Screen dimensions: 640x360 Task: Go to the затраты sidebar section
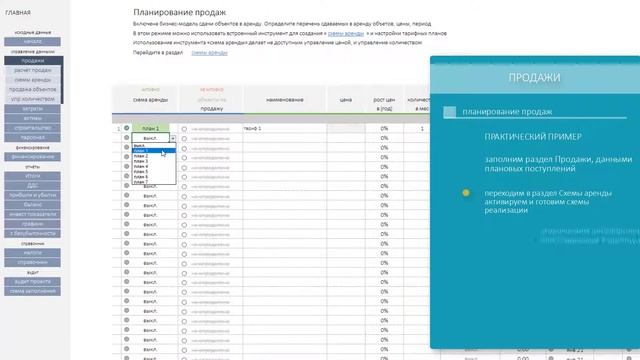[x=33, y=109]
